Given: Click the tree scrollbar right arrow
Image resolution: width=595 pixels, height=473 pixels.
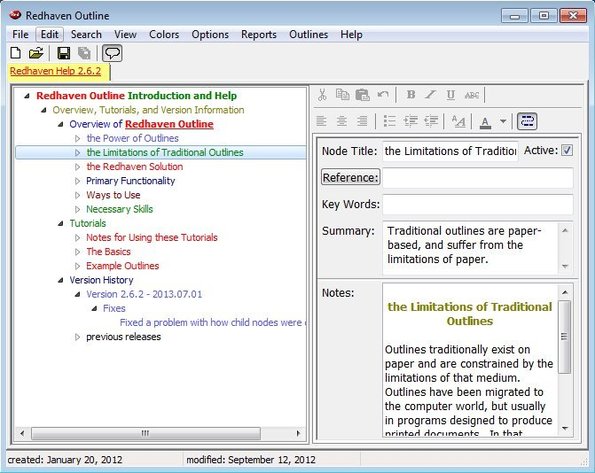Looking at the screenshot, I should point(298,433).
